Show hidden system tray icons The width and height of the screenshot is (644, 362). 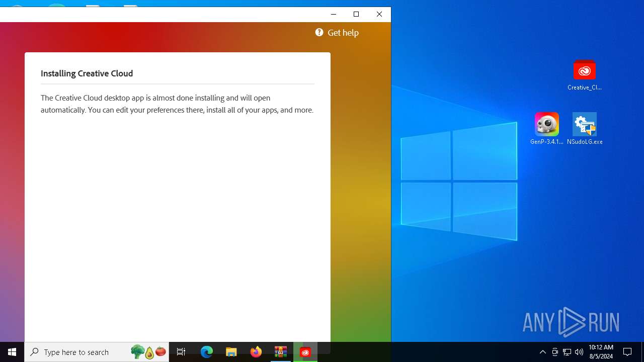(543, 352)
